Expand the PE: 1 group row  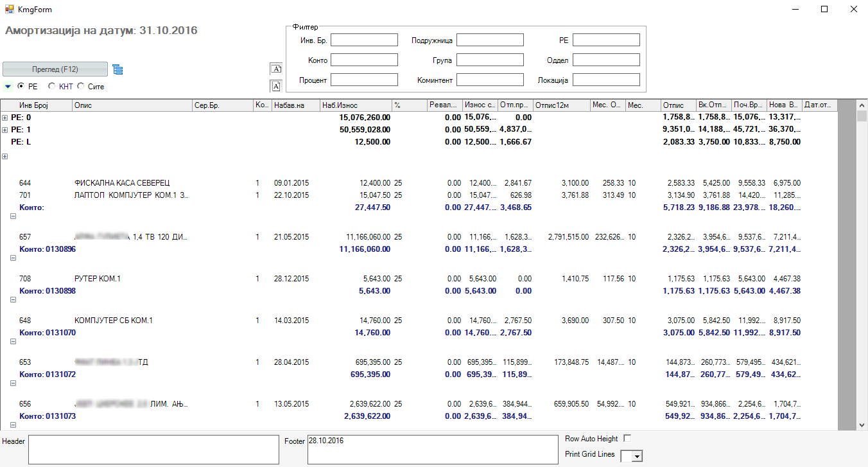pos(5,130)
